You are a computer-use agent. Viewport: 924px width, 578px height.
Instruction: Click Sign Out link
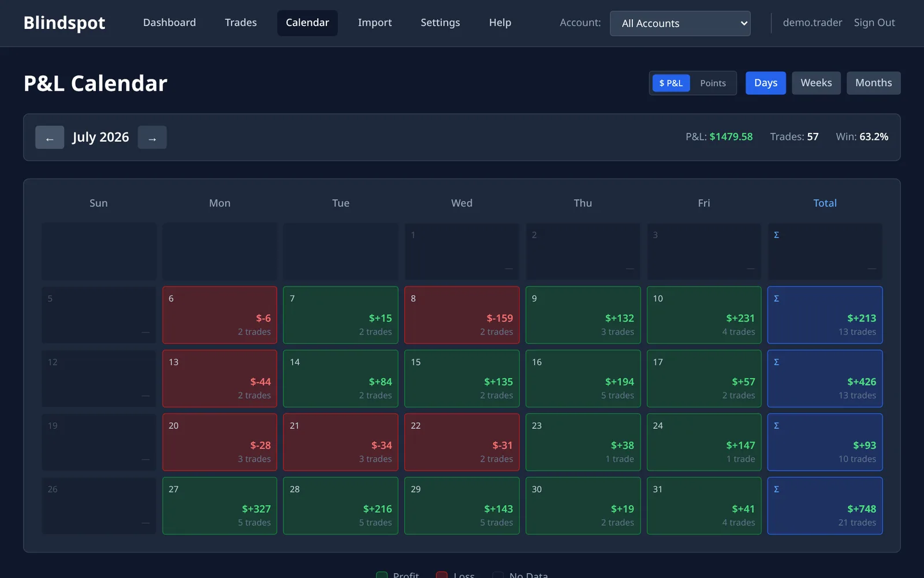(x=874, y=23)
